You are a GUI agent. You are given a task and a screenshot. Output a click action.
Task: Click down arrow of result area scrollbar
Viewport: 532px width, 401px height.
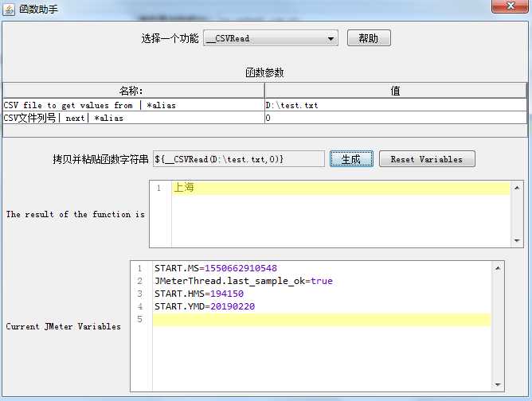coord(517,240)
